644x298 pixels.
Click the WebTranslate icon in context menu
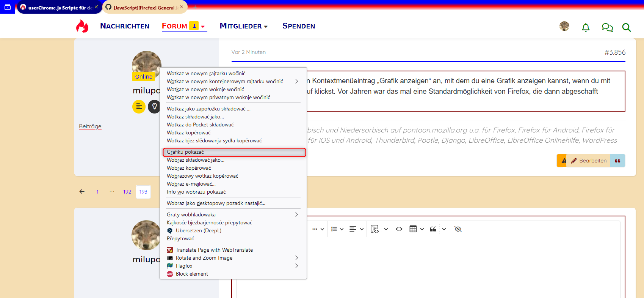tap(170, 250)
